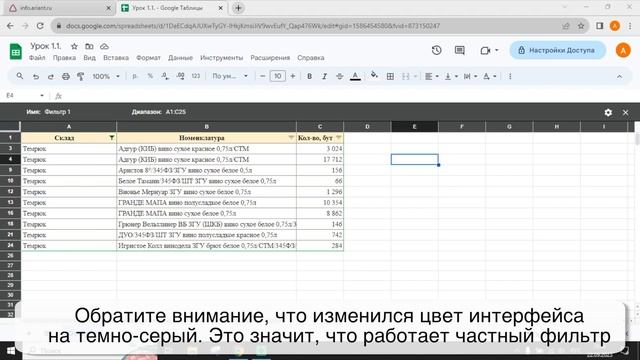Decrease the font size

262,76
